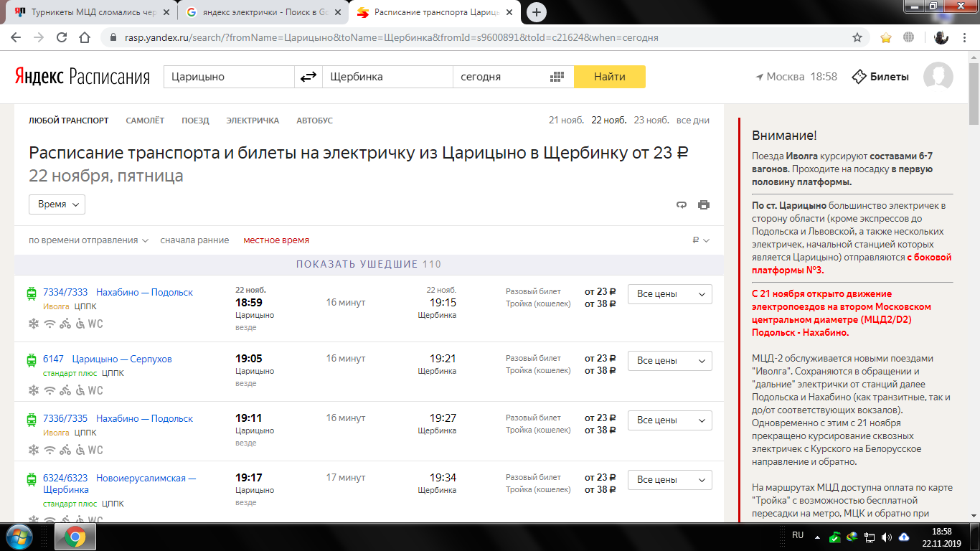This screenshot has width=980, height=551.
Task: Click the swap stations arrows icon
Action: pos(308,77)
